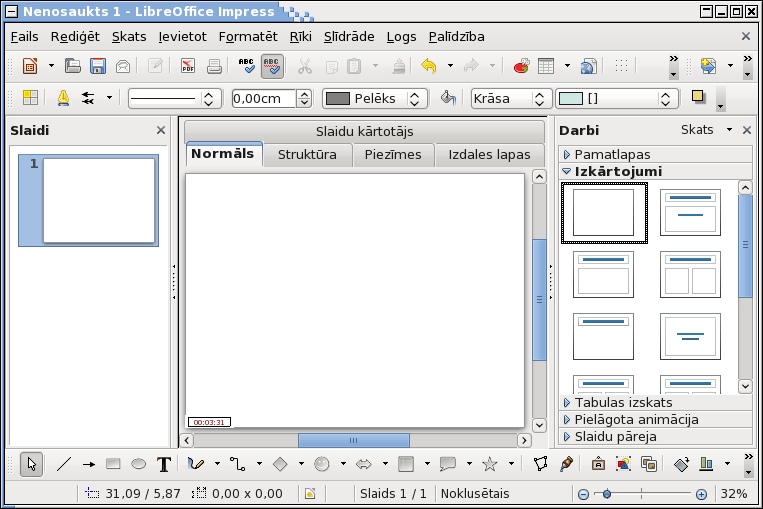This screenshot has width=763, height=509.
Task: Expand the Slaidu pāreja section
Action: click(655, 437)
